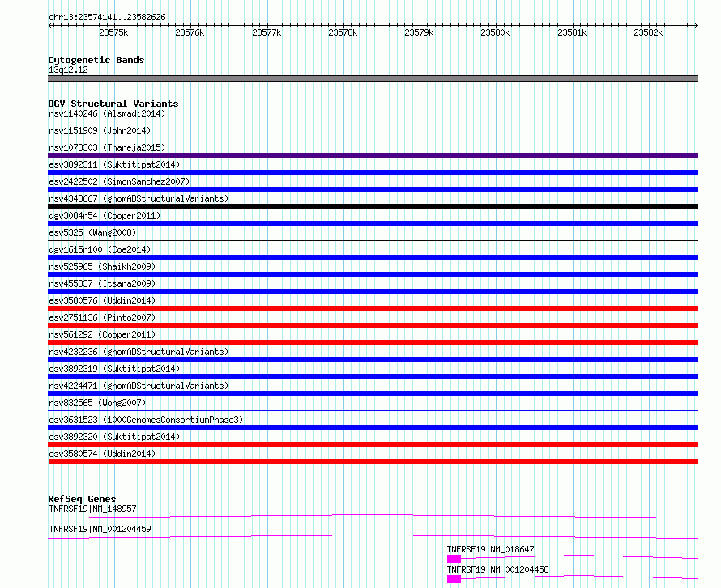Open transcript TNFRSF19|NM_018647

491,549
